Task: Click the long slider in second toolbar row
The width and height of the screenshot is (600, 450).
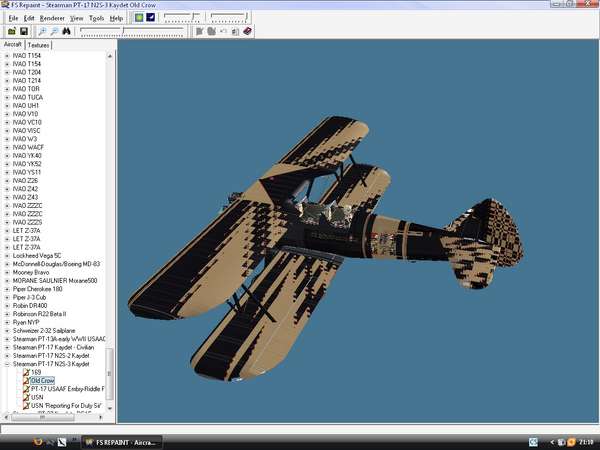Action: (132, 31)
